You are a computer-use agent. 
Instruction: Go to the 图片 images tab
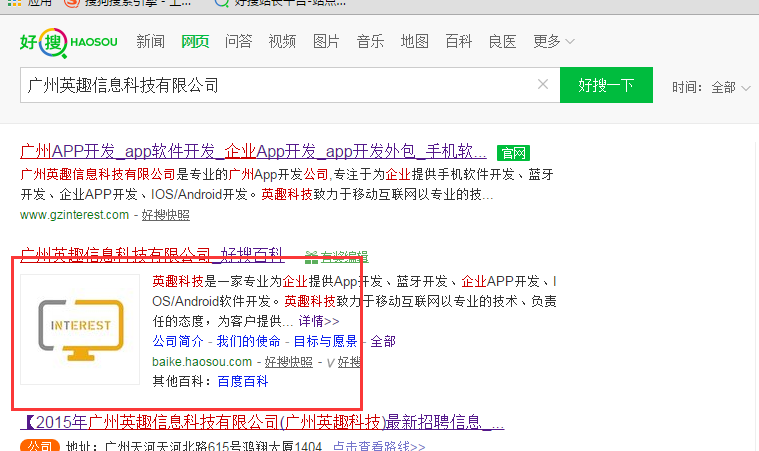coord(326,42)
